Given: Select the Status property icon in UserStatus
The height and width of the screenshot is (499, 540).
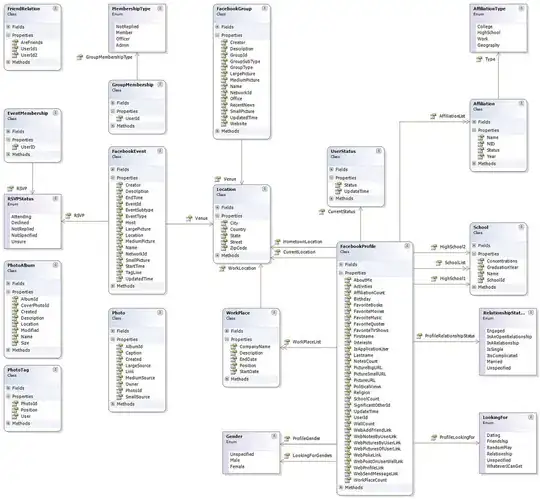Looking at the screenshot, I should tap(339, 185).
